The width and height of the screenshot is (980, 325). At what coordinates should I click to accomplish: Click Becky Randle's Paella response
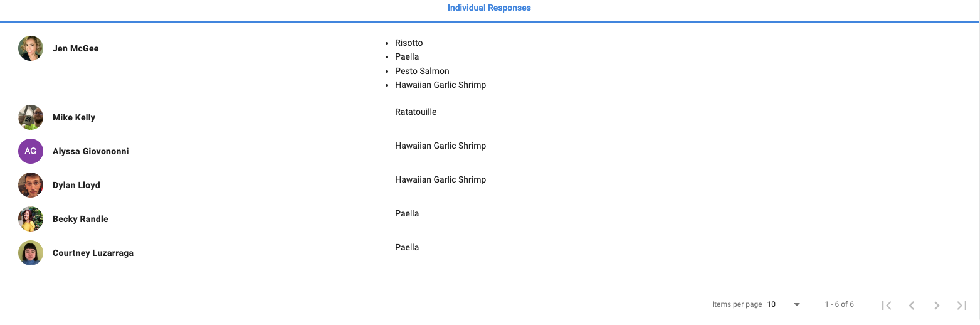pyautogui.click(x=407, y=213)
